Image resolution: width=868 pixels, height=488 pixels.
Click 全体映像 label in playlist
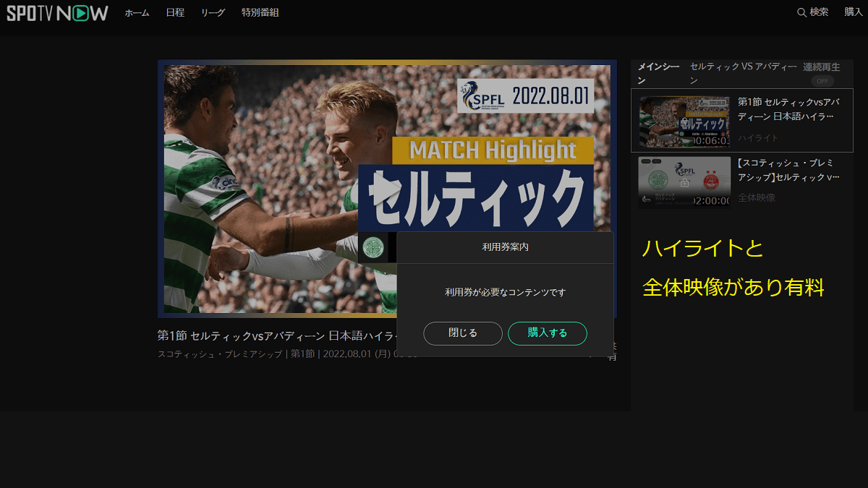point(757,197)
